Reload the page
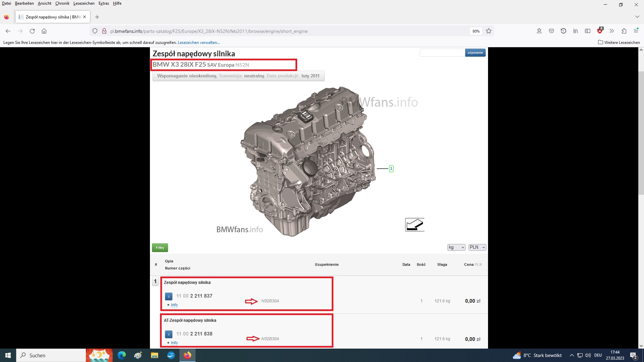This screenshot has height=362, width=644. 32,31
